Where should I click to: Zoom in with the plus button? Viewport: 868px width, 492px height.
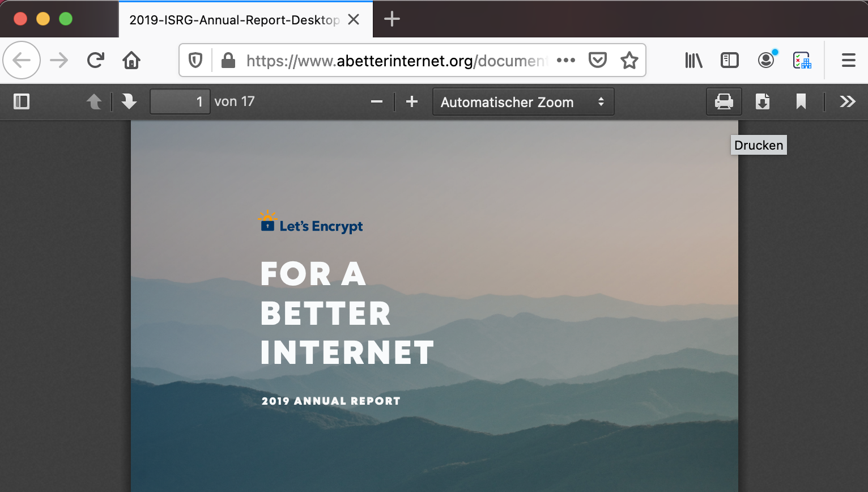[x=412, y=101]
